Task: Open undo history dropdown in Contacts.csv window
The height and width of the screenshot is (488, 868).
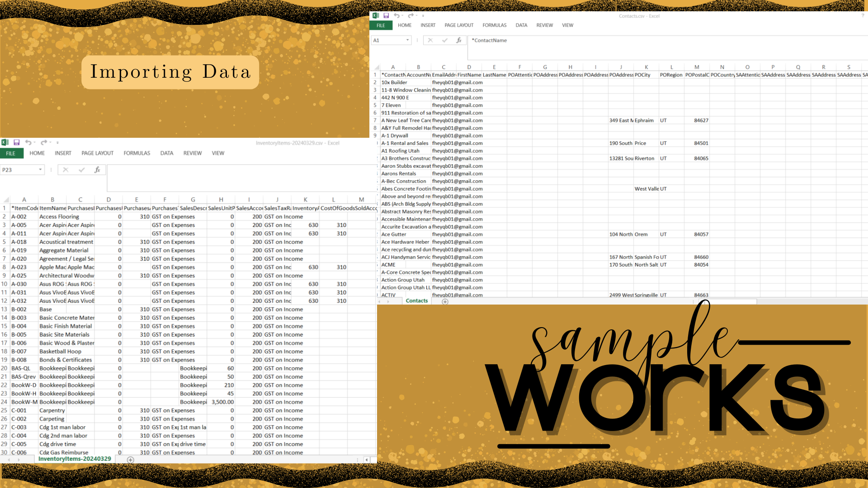Action: 402,16
